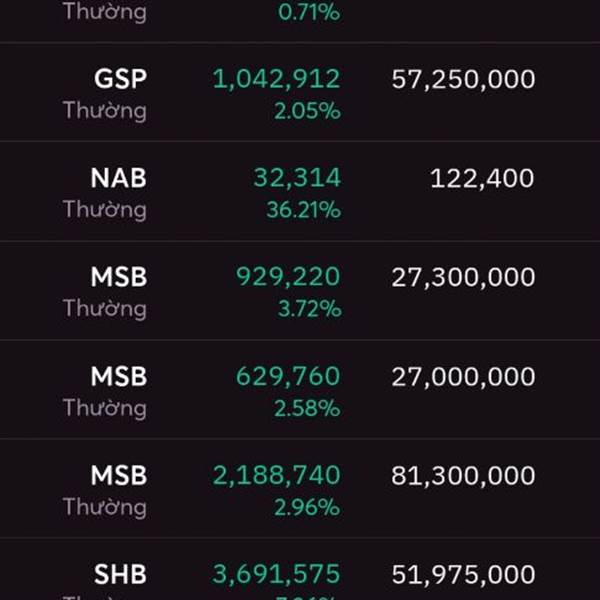Select the GSP stock symbol

point(120,79)
